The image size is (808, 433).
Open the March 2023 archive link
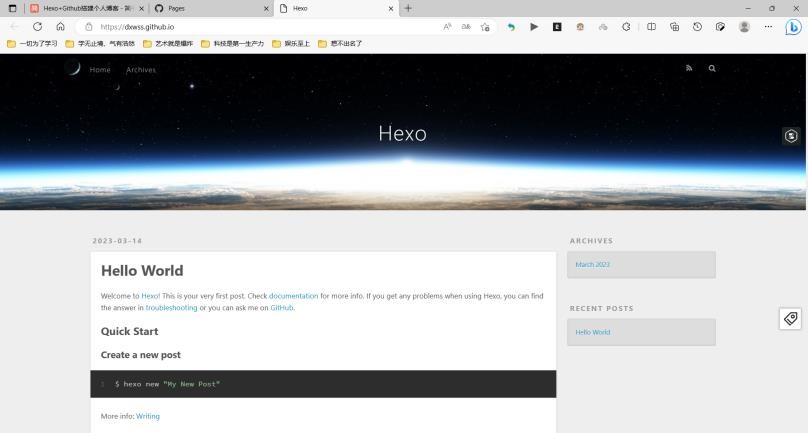(x=592, y=265)
